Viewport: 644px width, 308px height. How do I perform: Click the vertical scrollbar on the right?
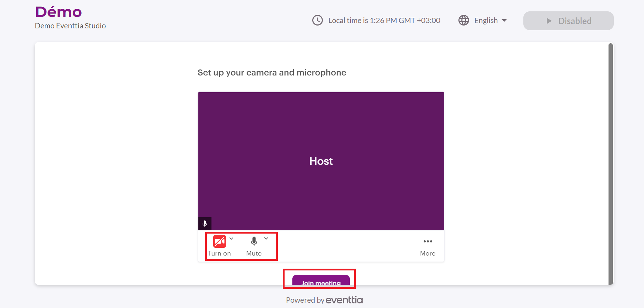(610, 163)
